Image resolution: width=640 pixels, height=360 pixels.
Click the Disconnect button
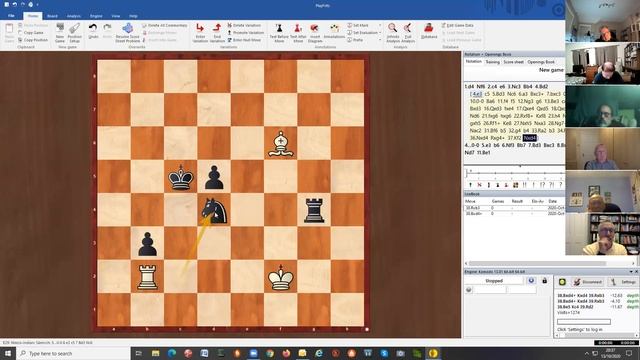pos(587,282)
